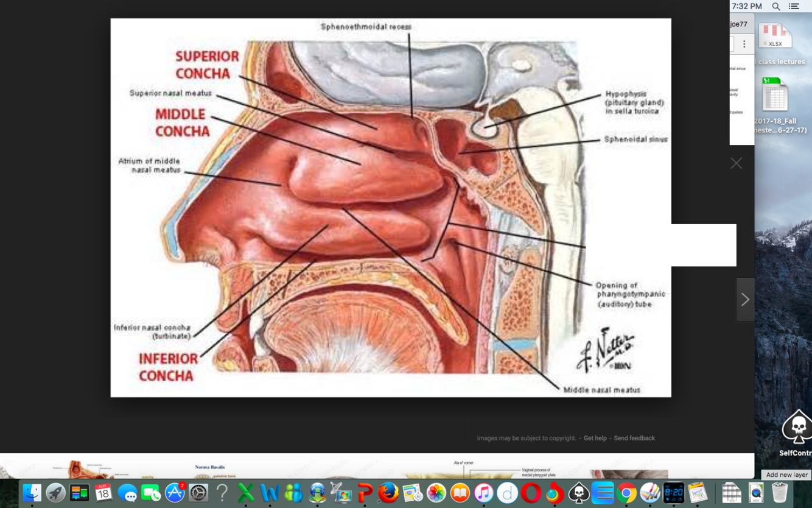
Task: Click the Get help link
Action: tap(595, 438)
